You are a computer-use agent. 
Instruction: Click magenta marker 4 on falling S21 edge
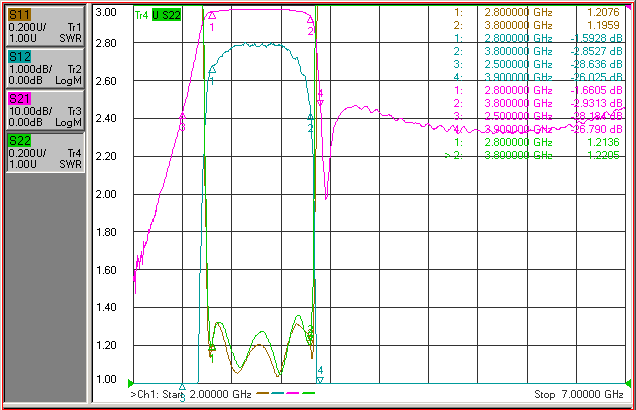(320, 103)
